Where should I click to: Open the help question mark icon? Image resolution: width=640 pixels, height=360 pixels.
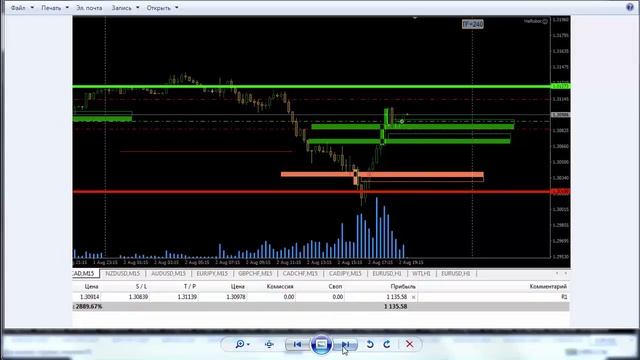tap(630, 7)
